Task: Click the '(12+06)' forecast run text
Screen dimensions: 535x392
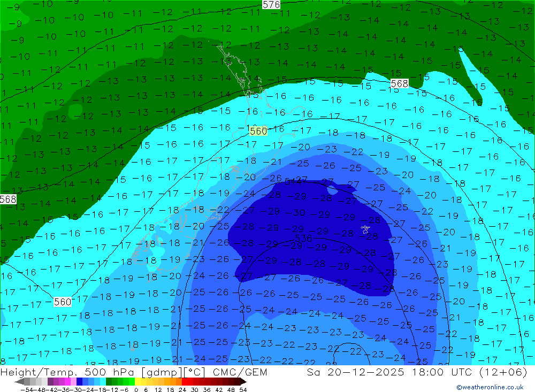Action: [x=503, y=372]
